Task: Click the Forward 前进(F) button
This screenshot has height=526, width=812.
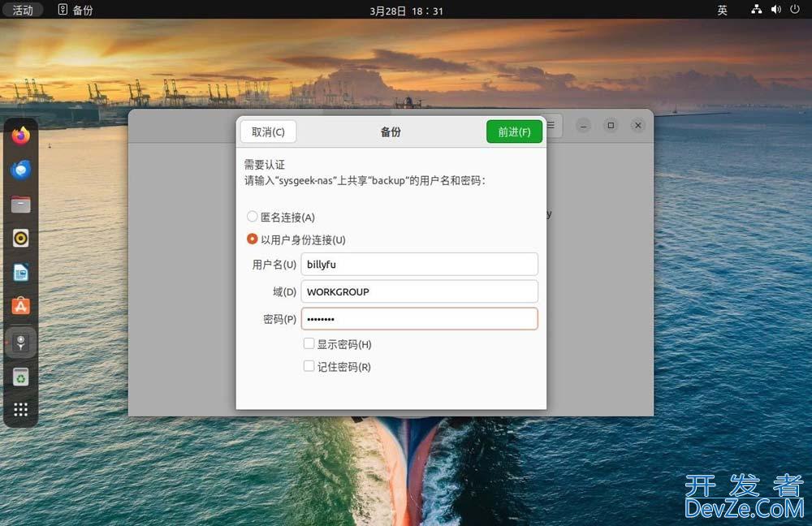Action: [x=514, y=131]
